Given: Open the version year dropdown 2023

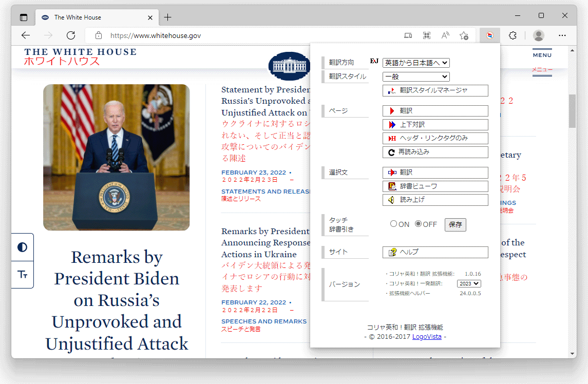Looking at the screenshot, I should [469, 283].
